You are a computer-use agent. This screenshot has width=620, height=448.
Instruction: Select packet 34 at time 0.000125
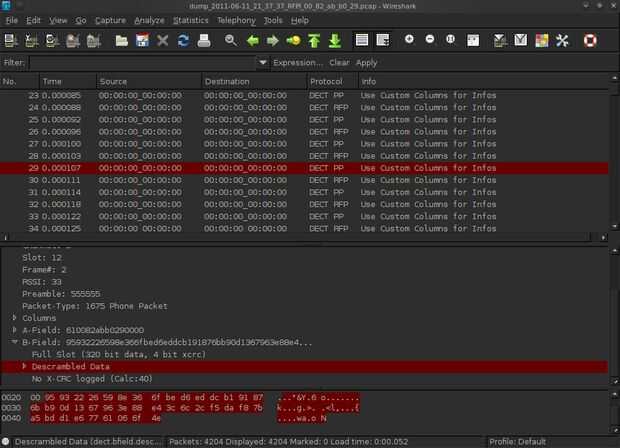point(304,228)
